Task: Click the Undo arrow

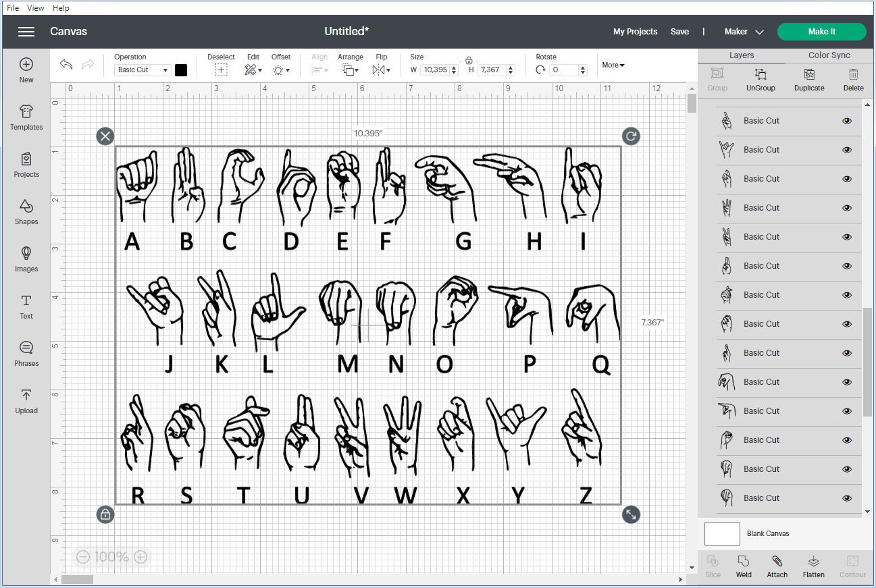Action: coord(66,64)
